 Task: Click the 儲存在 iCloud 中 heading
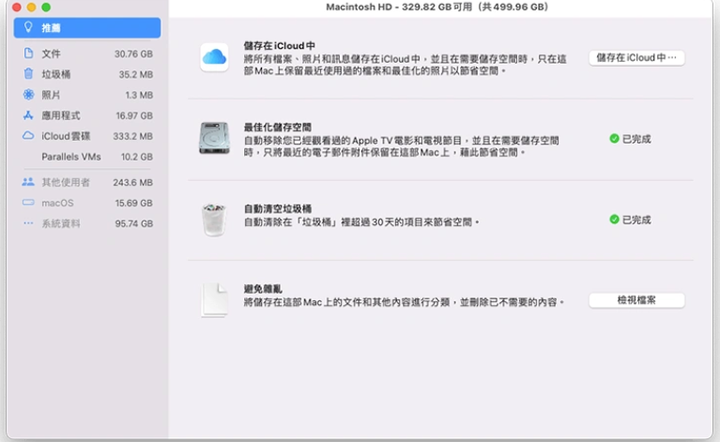tap(279, 46)
